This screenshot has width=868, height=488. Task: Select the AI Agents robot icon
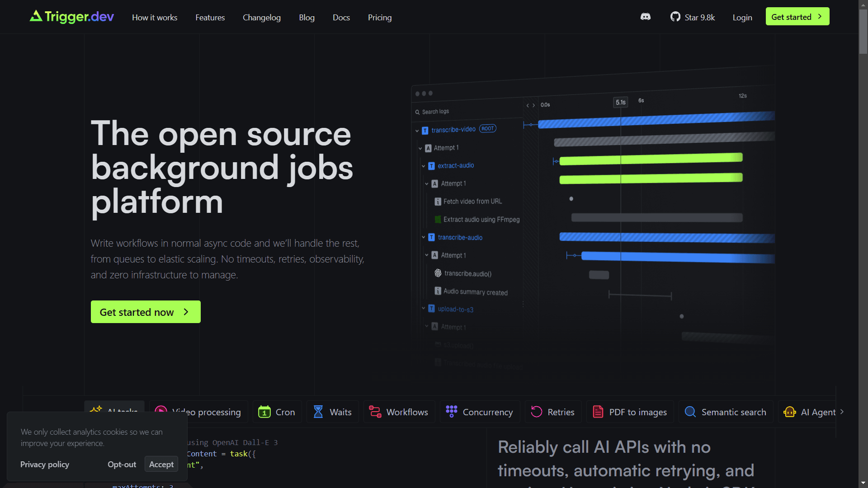coord(790,412)
